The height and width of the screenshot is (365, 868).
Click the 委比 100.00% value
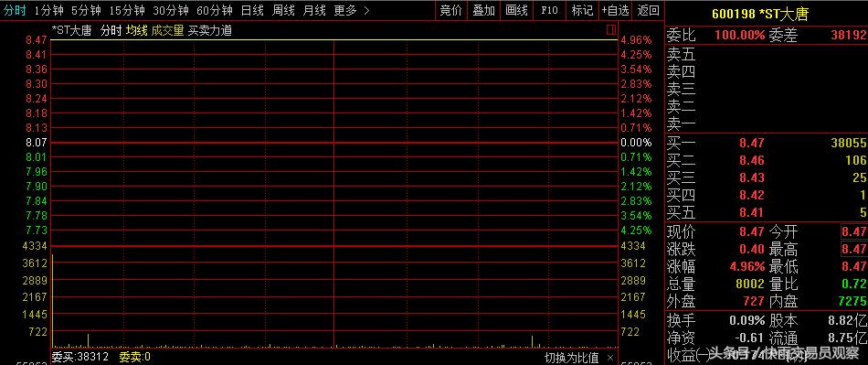[739, 36]
